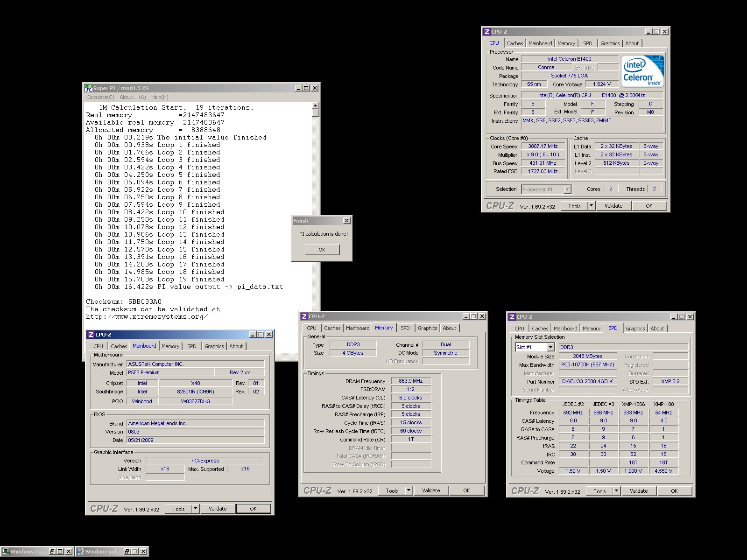
Task: Click Validate in the CPU window
Action: pos(613,206)
